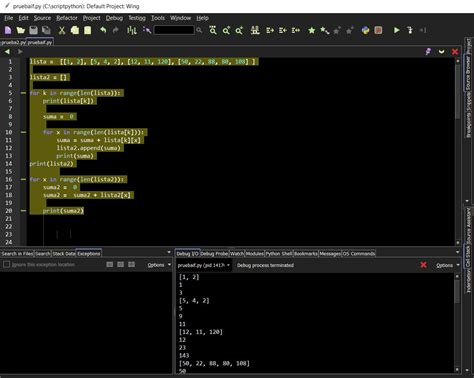This screenshot has height=378, width=474.
Task: Click the Debug I/O vertical scrollbar
Action: tap(457, 323)
